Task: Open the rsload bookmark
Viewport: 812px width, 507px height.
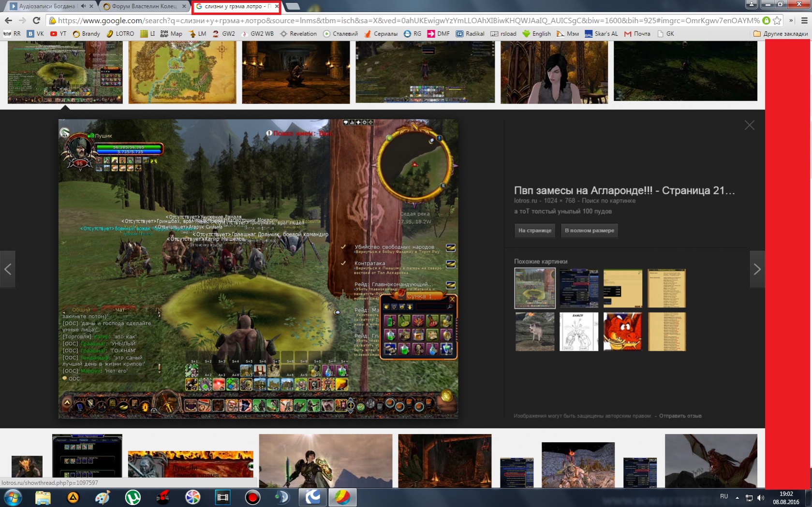Action: point(503,34)
